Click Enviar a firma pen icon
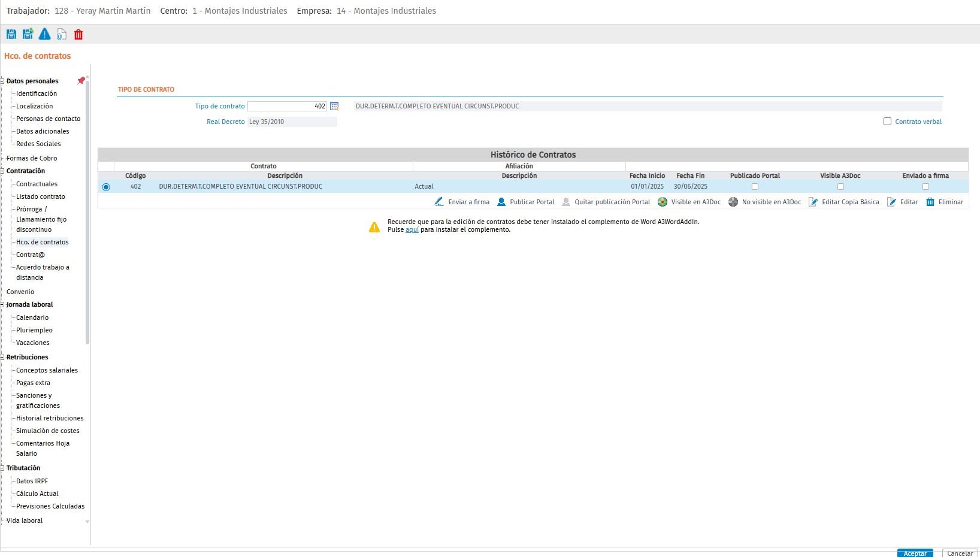980x557 pixels. (x=439, y=202)
